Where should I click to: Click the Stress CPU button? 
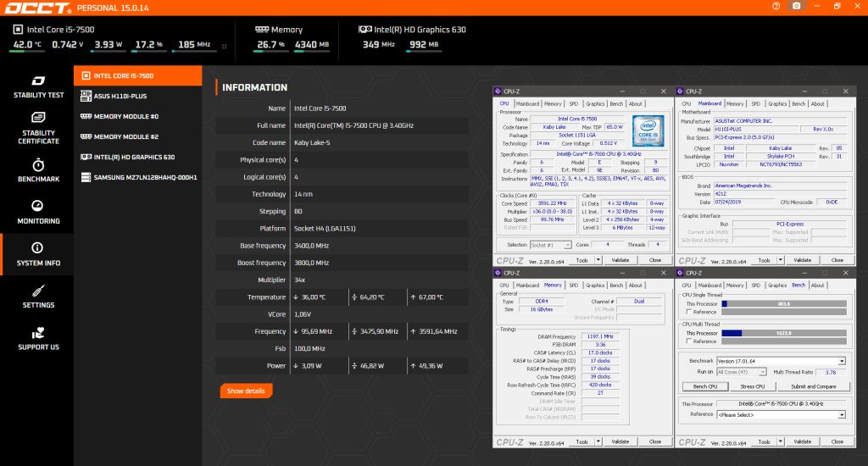(753, 386)
